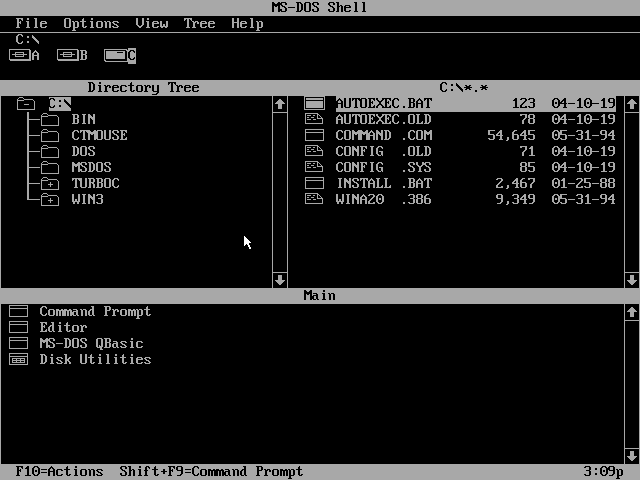Open the Options menu
The width and height of the screenshot is (640, 480).
91,23
